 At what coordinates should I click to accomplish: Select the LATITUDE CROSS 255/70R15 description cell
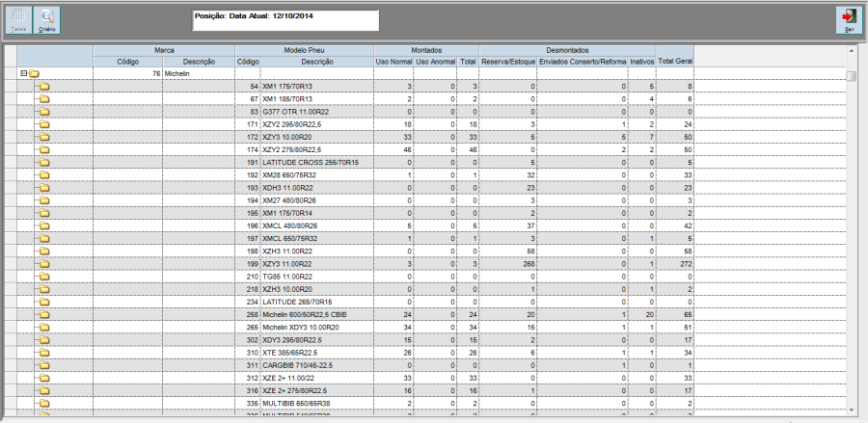pyautogui.click(x=317, y=163)
